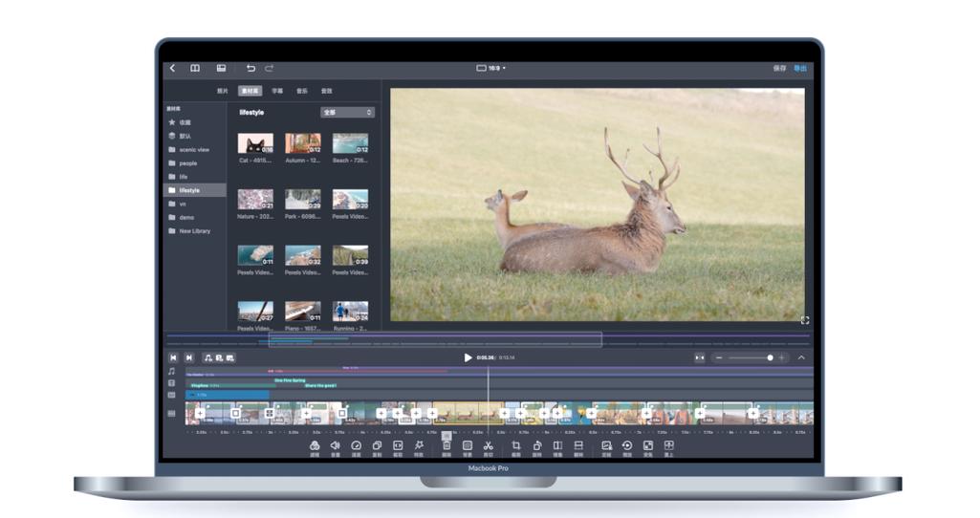Collapse the timeline with the up chevron

801,357
